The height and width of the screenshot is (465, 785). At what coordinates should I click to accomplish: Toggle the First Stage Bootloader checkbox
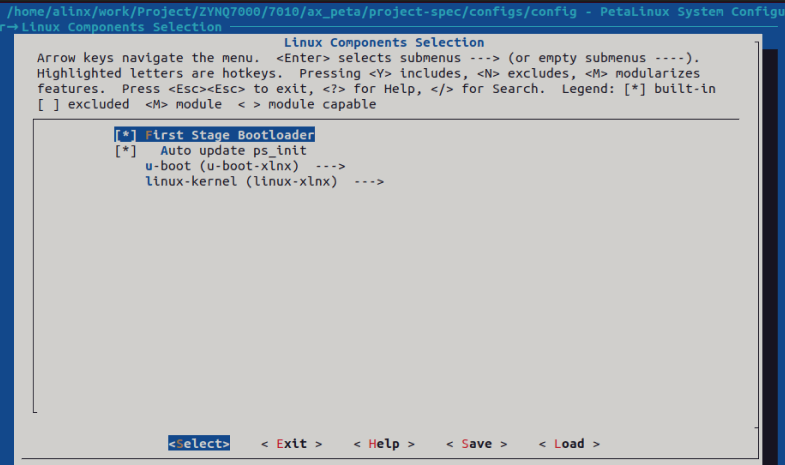pos(125,135)
